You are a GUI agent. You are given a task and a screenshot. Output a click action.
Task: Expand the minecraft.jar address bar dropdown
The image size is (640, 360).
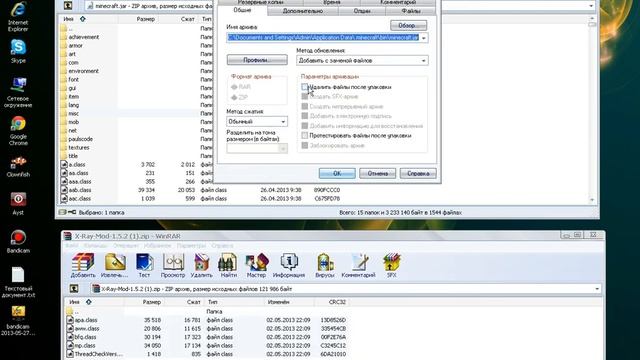[x=591, y=6]
